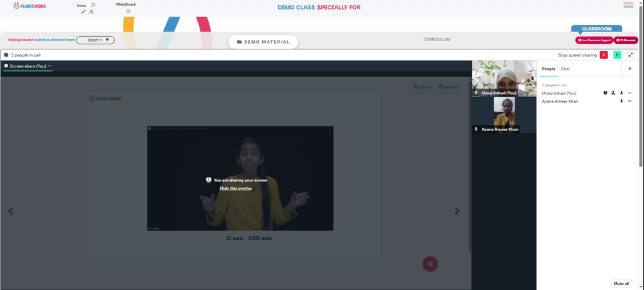Switch to the People tab

(548, 69)
